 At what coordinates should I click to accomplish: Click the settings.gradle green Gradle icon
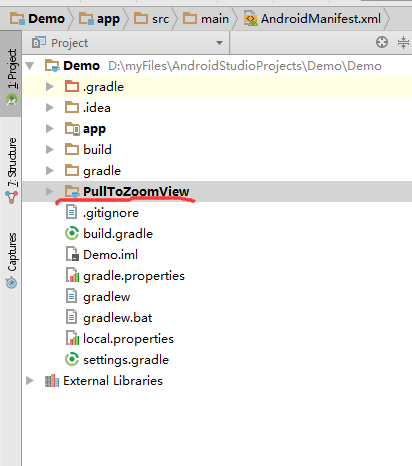72,359
